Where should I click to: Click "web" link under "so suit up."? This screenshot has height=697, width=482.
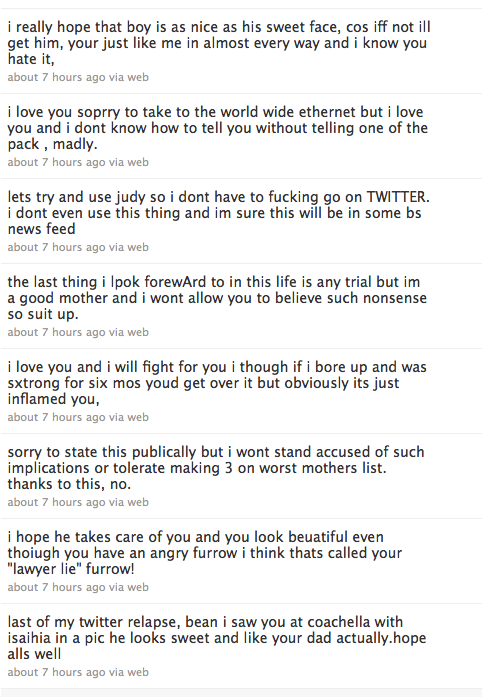(x=138, y=332)
